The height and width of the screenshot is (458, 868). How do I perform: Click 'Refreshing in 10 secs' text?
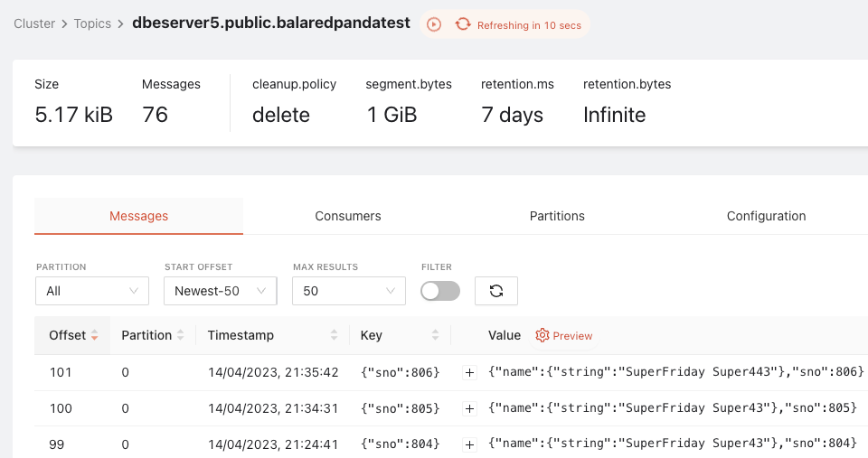529,25
